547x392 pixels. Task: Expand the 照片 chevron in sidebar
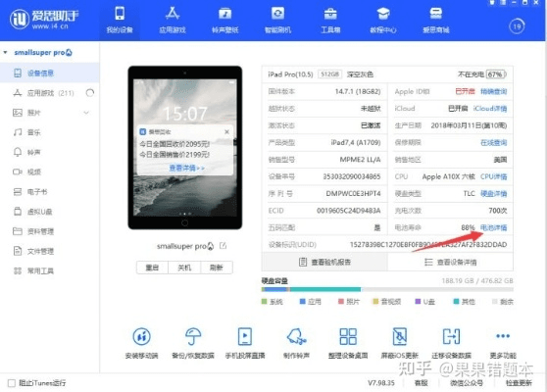(x=86, y=113)
